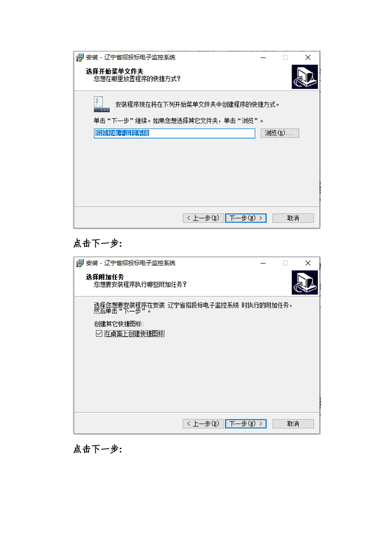
Task: Click the installer icon in the first dialog title bar
Action: 80,57
